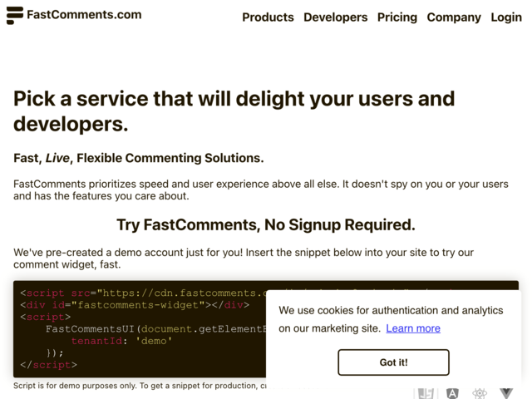532x399 pixels.
Task: Go to the Pricing page
Action: click(x=397, y=17)
